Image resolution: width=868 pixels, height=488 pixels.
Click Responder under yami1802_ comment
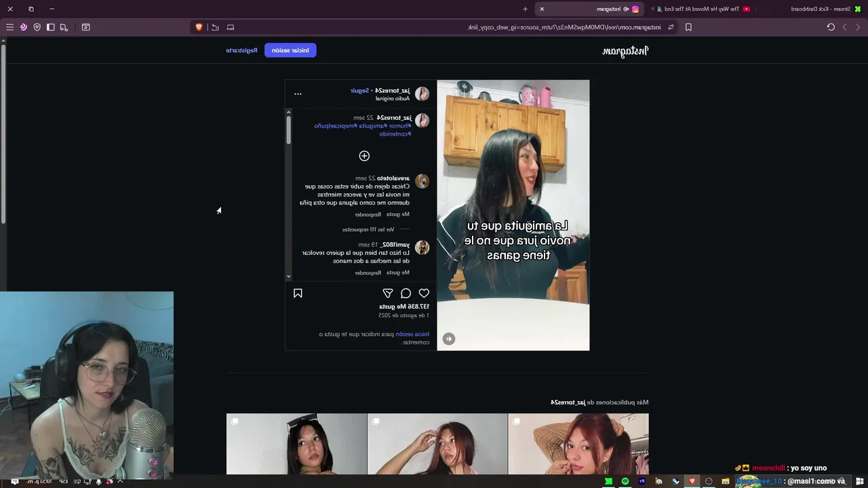(368, 272)
